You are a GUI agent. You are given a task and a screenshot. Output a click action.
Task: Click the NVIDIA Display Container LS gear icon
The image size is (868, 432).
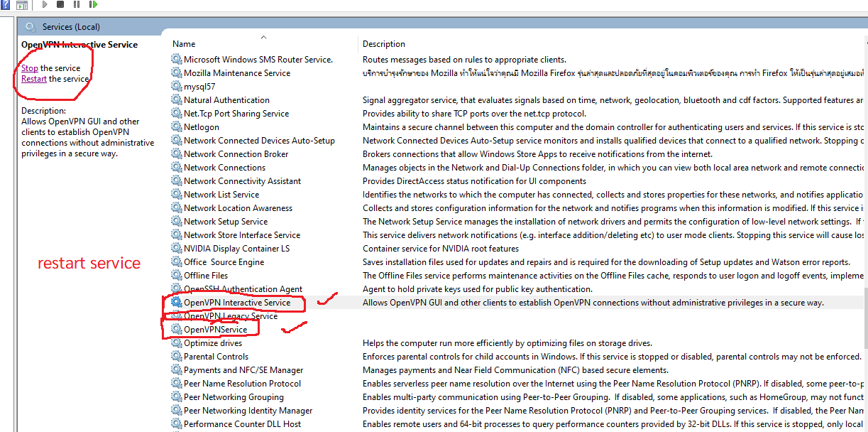pyautogui.click(x=177, y=249)
